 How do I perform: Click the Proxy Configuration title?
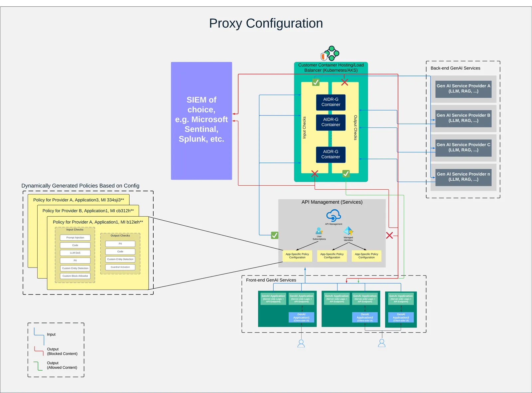tap(266, 23)
